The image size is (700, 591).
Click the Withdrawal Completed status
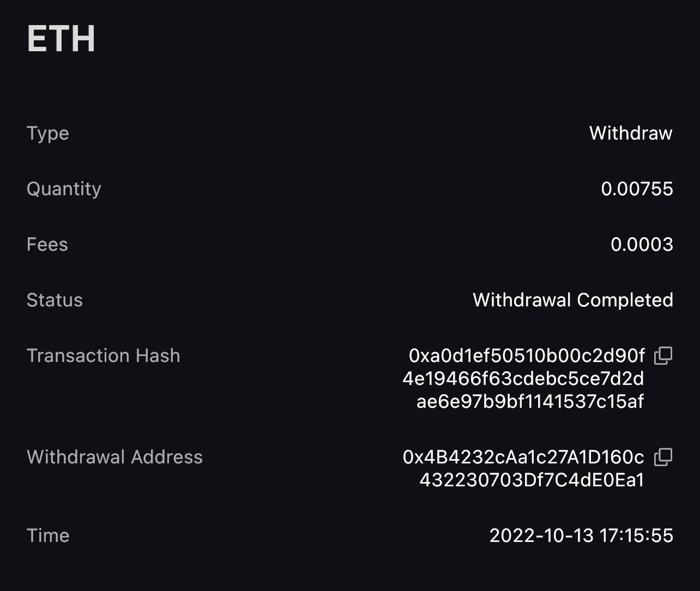click(573, 300)
